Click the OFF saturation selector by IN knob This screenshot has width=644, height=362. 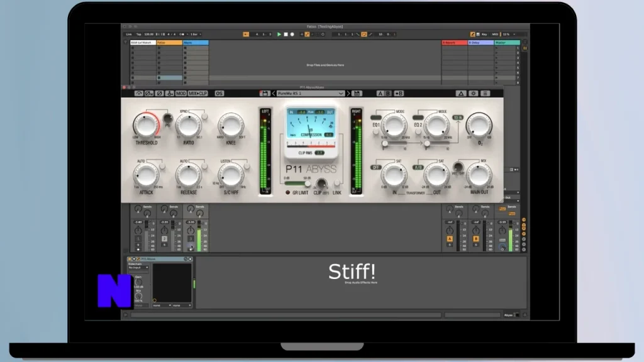[376, 167]
